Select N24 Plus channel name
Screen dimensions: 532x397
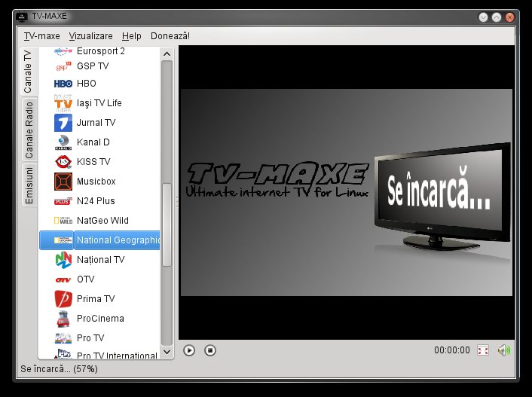point(96,201)
